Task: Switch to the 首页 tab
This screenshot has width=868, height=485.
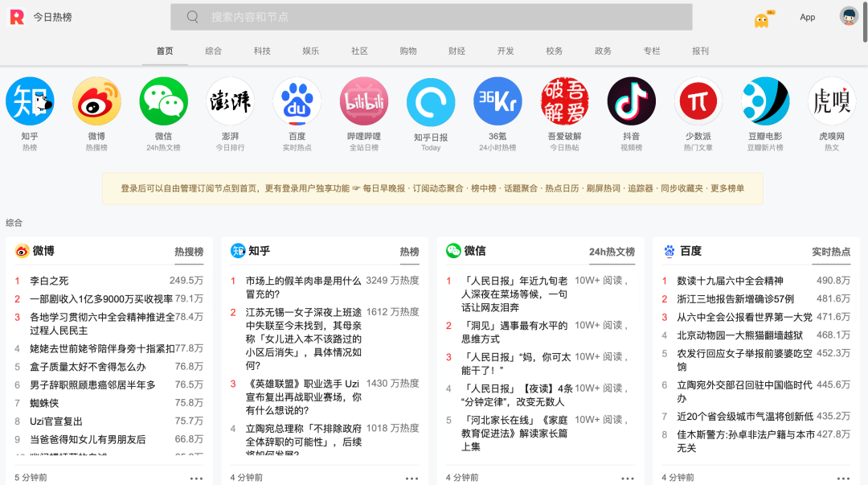Action: tap(165, 51)
